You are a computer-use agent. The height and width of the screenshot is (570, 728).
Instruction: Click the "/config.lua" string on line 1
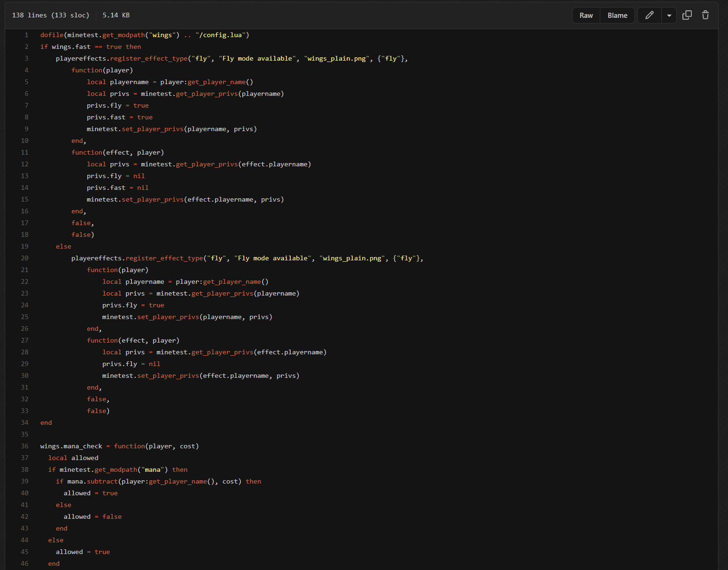pyautogui.click(x=220, y=35)
